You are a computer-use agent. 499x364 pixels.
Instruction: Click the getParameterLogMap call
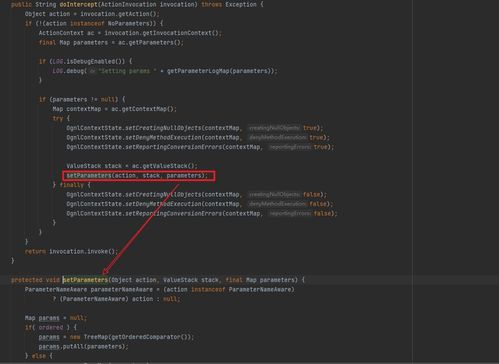(x=198, y=71)
